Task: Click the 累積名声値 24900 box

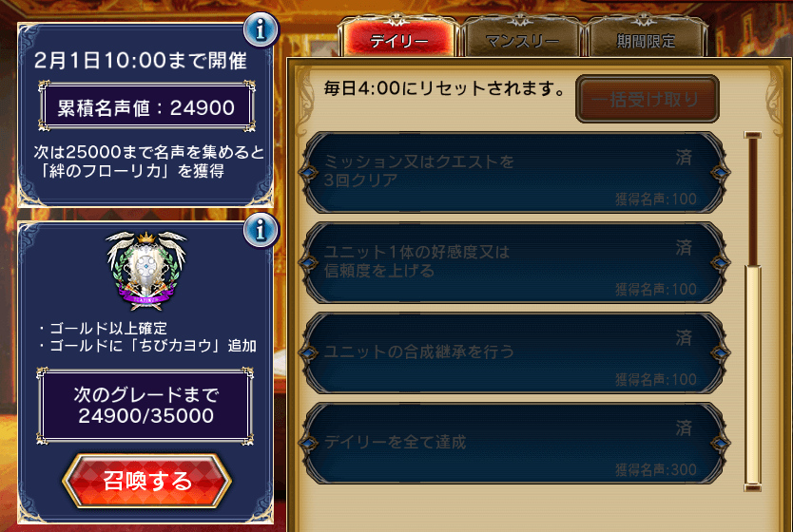Action: [146, 107]
